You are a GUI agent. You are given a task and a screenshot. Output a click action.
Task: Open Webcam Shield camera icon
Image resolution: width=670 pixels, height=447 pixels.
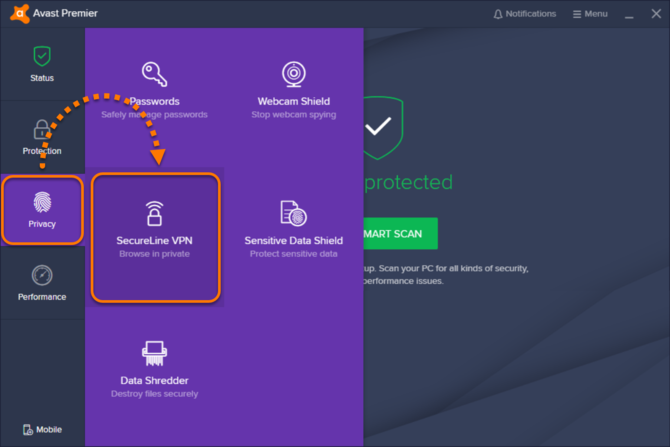[293, 74]
